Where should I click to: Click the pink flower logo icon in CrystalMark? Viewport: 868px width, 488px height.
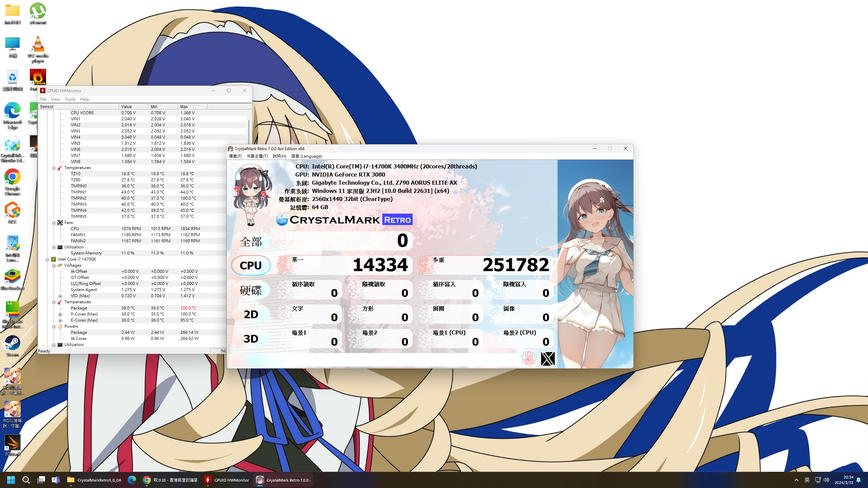pos(529,359)
